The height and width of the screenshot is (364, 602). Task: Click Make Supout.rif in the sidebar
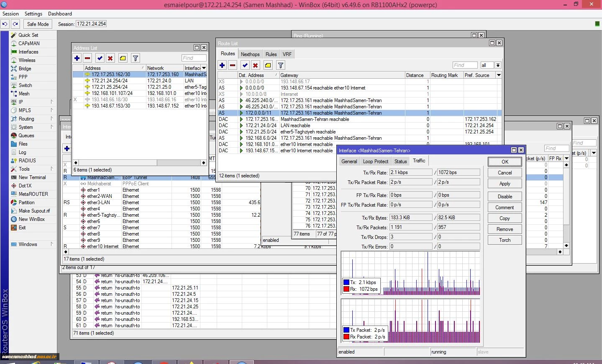34,211
